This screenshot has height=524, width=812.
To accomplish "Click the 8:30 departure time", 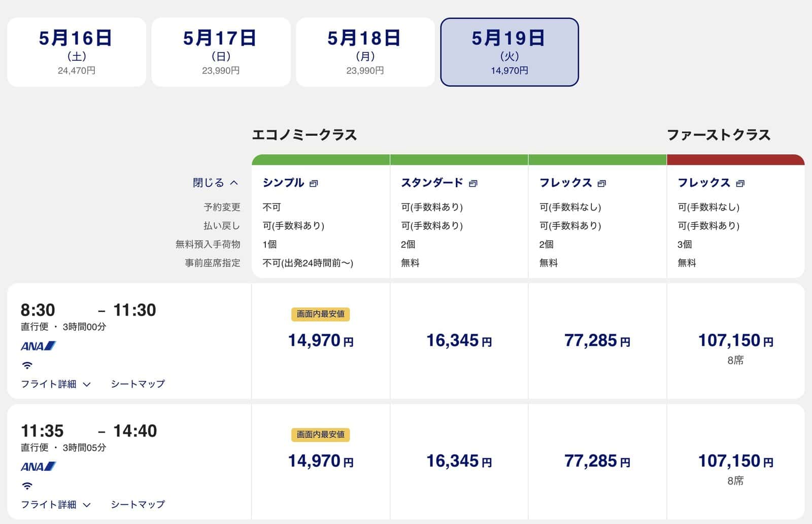I will 38,310.
